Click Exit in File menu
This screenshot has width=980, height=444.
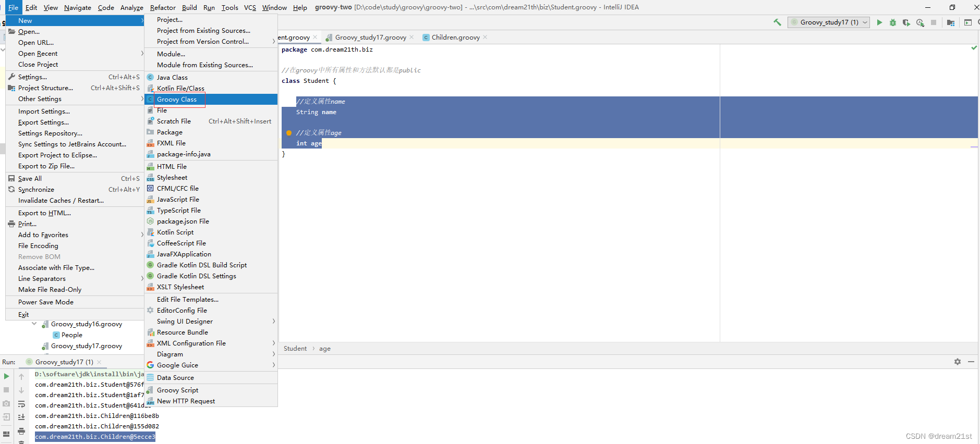click(x=75, y=314)
